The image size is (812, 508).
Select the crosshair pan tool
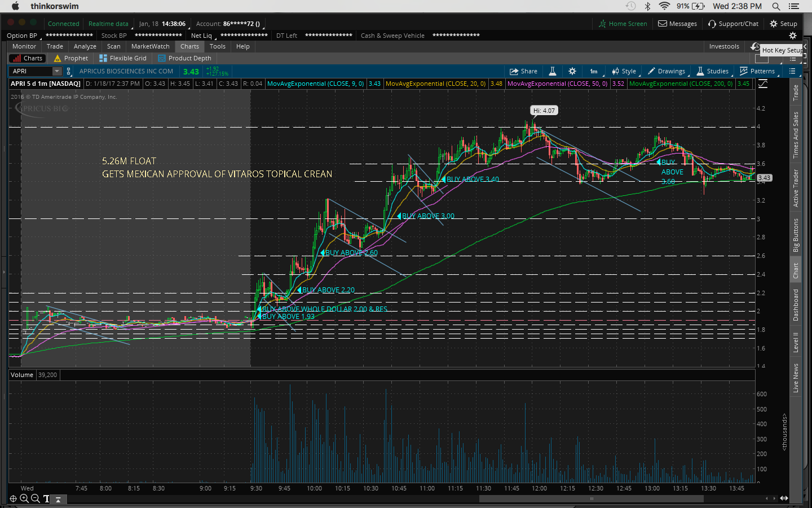click(x=13, y=498)
